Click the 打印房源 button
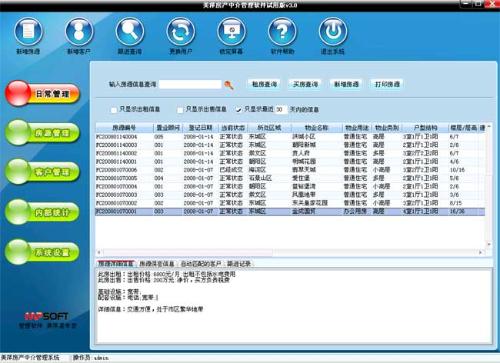500x363 pixels. tap(387, 84)
